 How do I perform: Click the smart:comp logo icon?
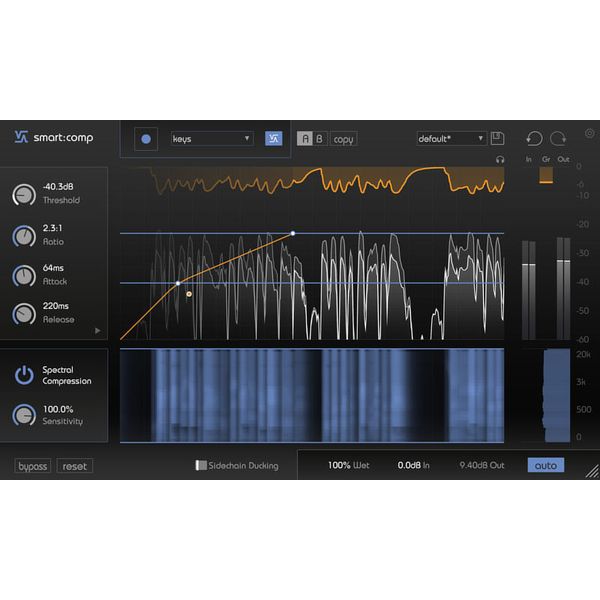(21, 137)
